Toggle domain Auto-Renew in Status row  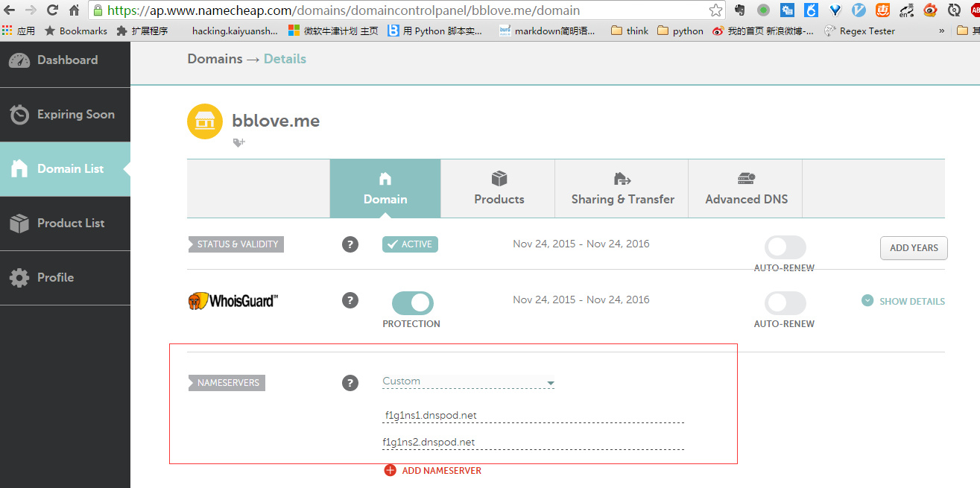point(785,247)
